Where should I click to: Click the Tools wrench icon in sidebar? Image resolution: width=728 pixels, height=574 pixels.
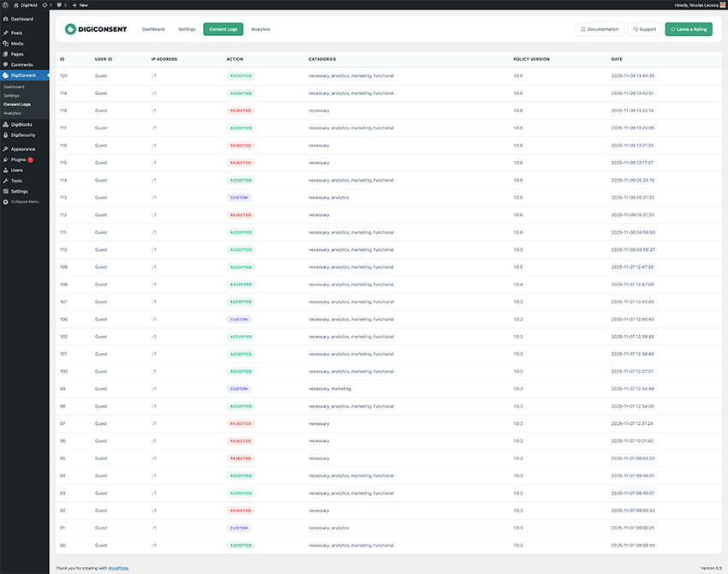(6, 181)
